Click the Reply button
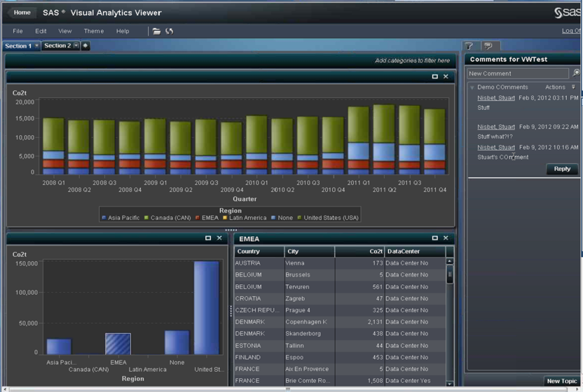 click(x=562, y=169)
